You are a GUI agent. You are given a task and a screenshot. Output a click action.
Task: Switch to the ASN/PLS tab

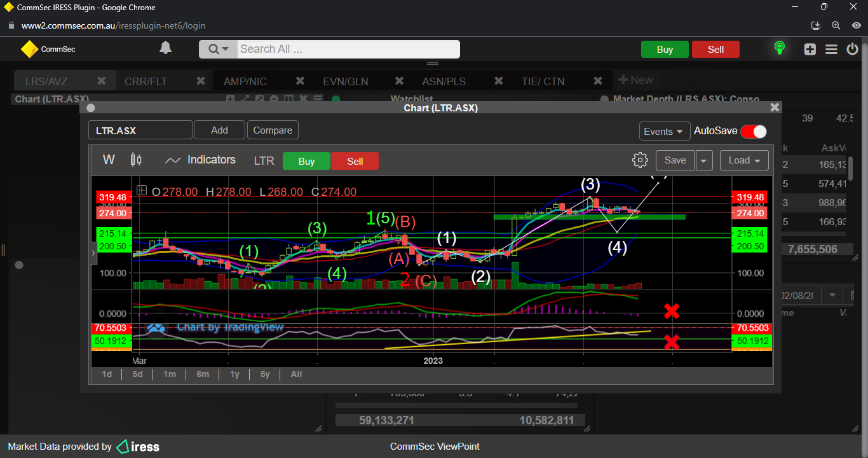tap(444, 81)
